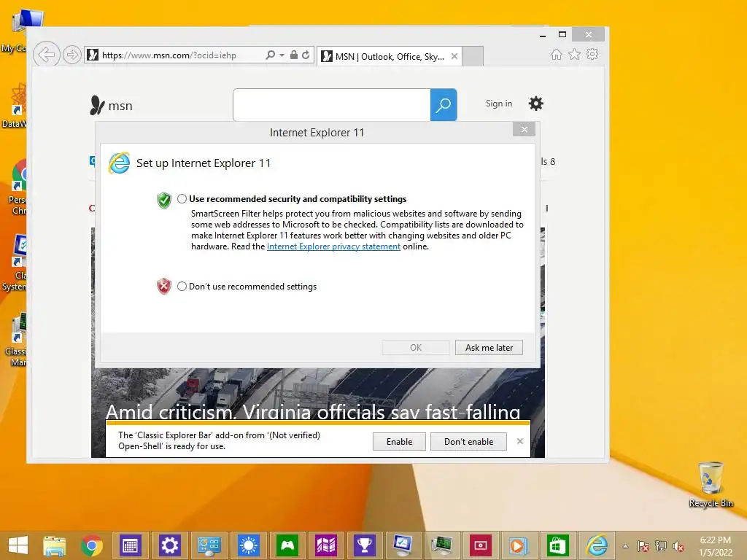Screen dimensions: 747x560
Task: Open the Recycle Bin on desktop
Action: pyautogui.click(x=711, y=484)
